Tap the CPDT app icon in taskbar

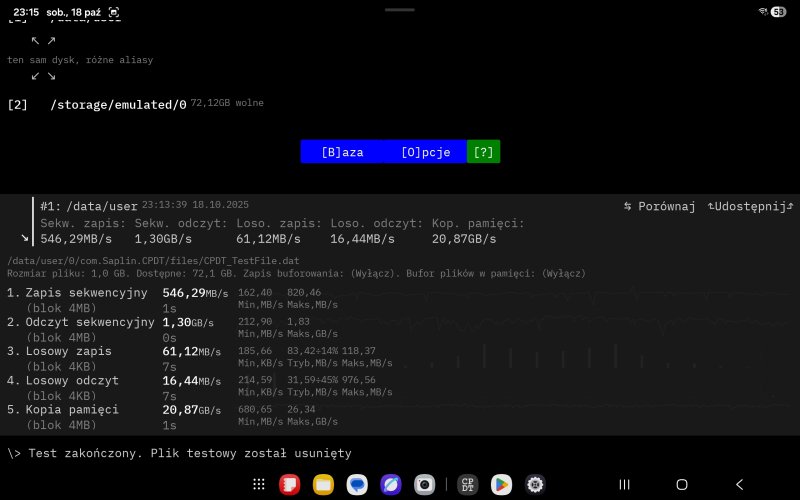pos(467,484)
